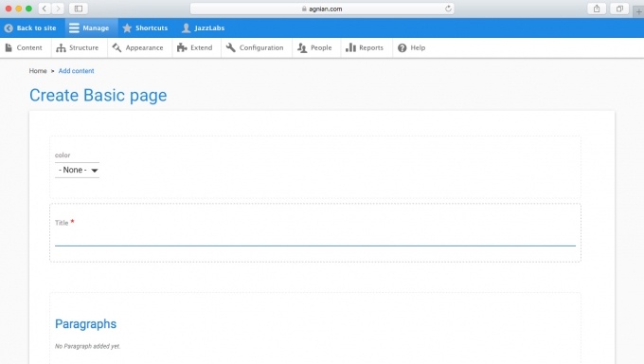Click the People users icon
Screen dimensions: 644x364
(x=302, y=47)
